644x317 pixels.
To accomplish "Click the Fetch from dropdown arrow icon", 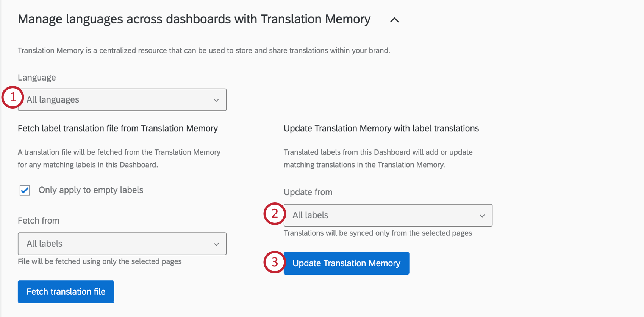I will pyautogui.click(x=216, y=244).
